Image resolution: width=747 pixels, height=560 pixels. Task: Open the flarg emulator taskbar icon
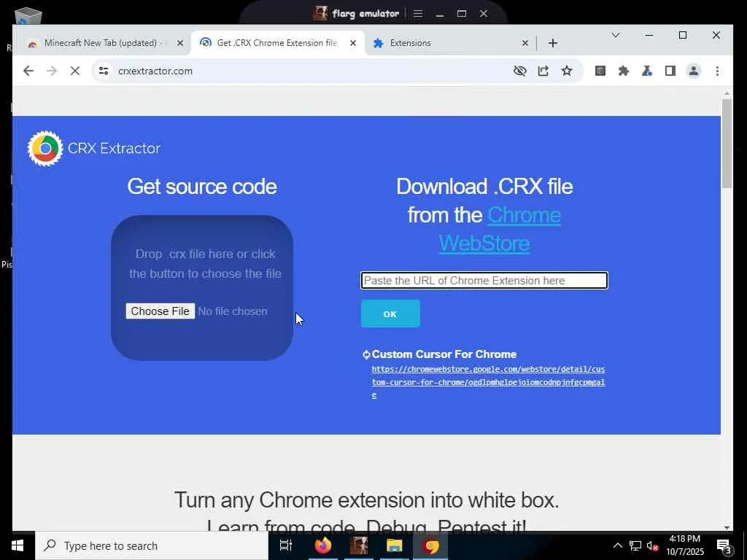(x=359, y=545)
